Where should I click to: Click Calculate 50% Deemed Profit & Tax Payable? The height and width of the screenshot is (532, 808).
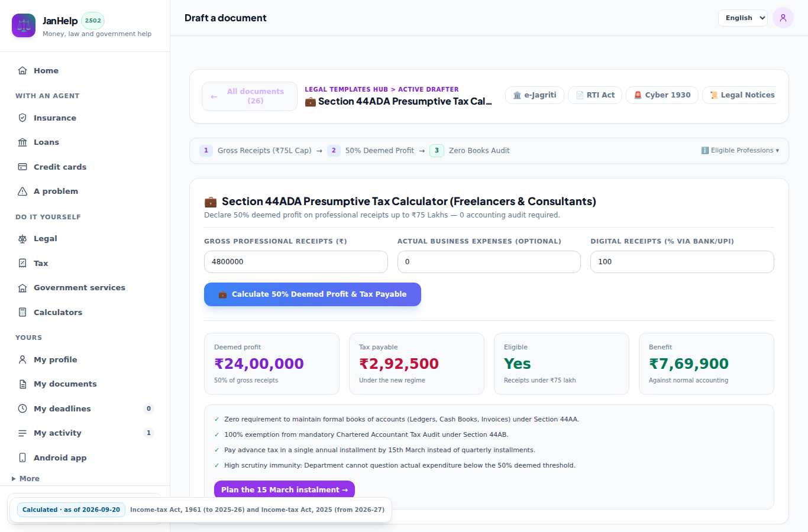pos(312,294)
